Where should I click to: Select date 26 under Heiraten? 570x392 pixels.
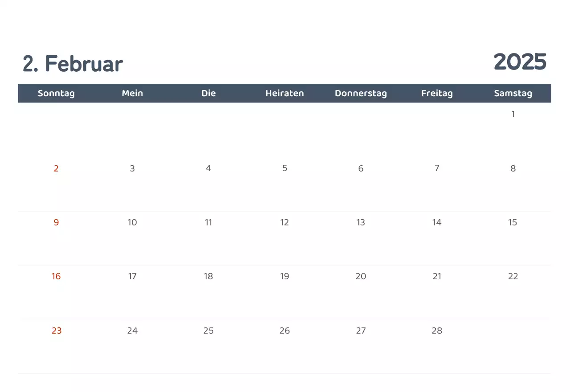pyautogui.click(x=285, y=331)
